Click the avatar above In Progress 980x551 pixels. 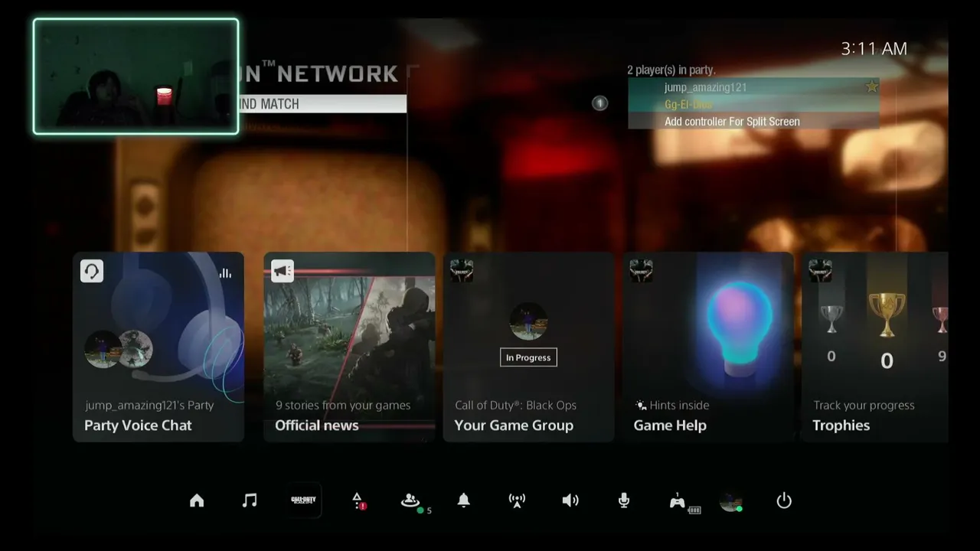528,321
